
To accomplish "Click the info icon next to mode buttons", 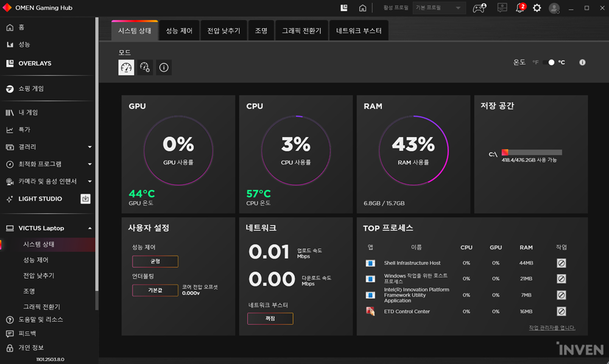I will (164, 68).
